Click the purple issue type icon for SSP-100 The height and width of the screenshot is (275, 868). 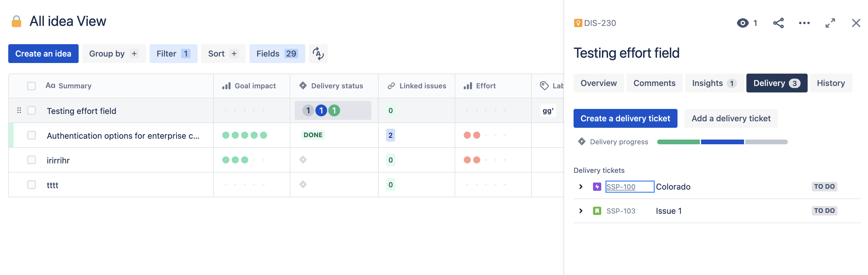(x=597, y=186)
